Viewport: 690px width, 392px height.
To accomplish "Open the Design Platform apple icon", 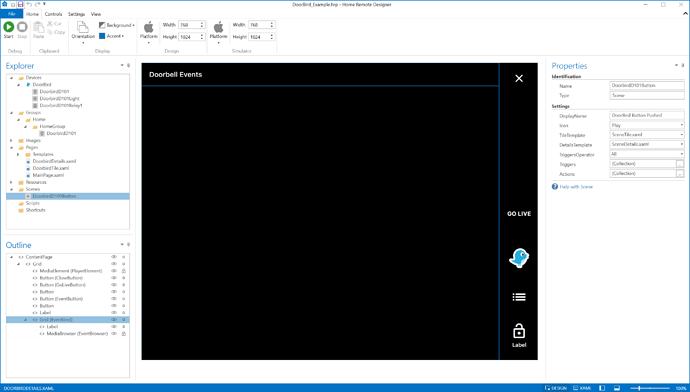I will coord(149,27).
